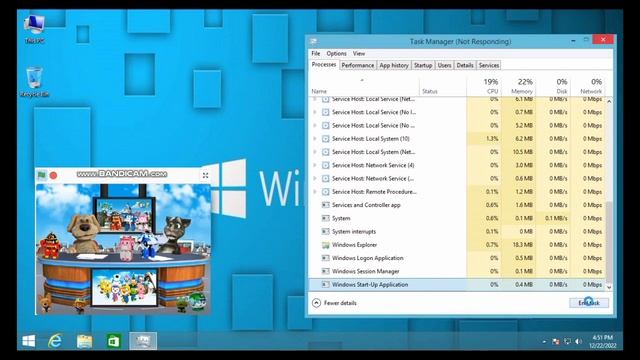The width and height of the screenshot is (640, 360).
Task: Switch to the App history tab
Action: tap(394, 65)
